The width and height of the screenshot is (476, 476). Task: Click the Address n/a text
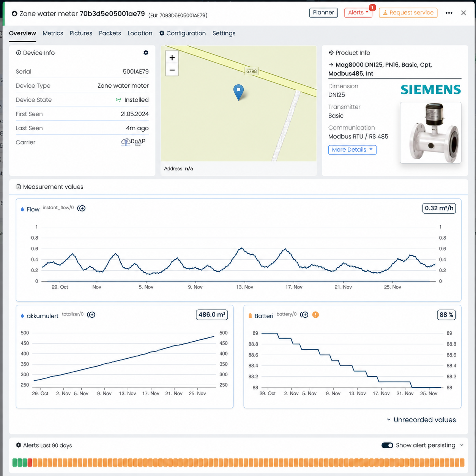point(178,169)
